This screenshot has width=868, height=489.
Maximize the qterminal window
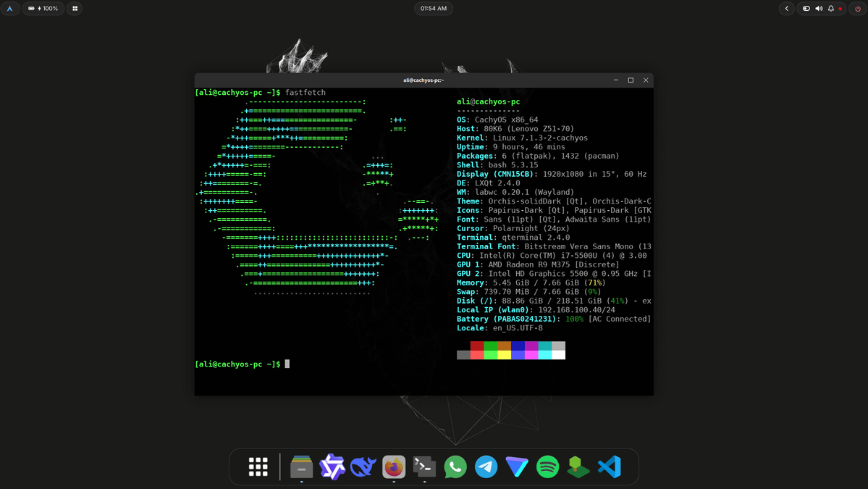tap(631, 80)
